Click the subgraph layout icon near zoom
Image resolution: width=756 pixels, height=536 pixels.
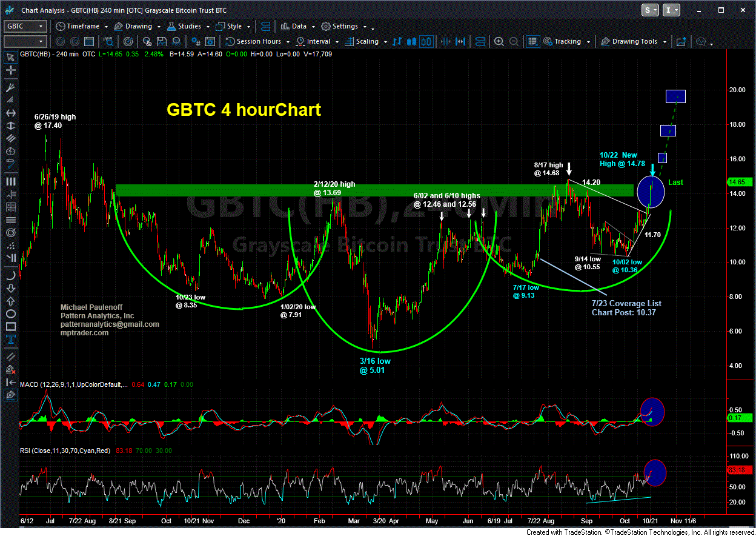pos(480,41)
